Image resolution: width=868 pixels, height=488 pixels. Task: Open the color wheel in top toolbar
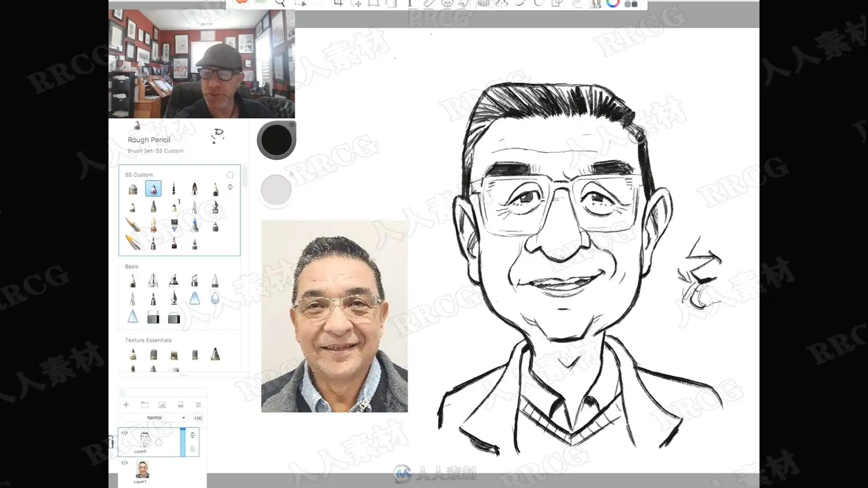tap(613, 4)
